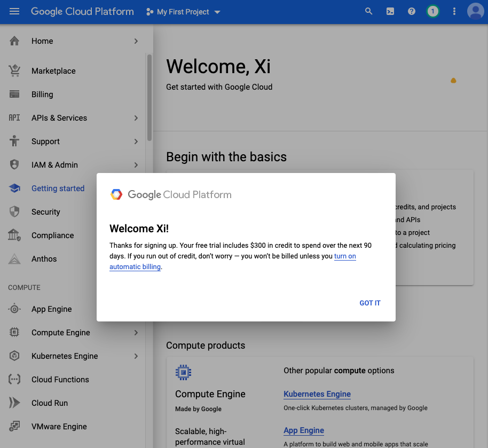Screen dimensions: 488x448
Task: Open Cloud Functions from the sidebar
Action: [60, 379]
